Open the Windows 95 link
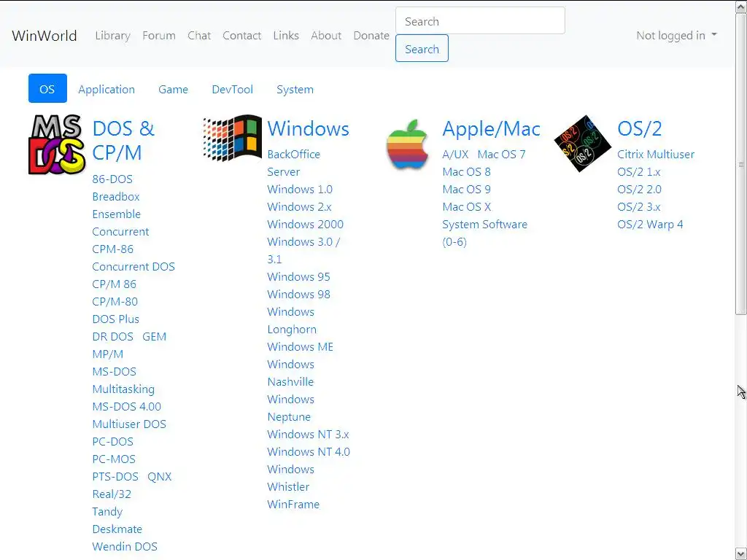 point(298,276)
